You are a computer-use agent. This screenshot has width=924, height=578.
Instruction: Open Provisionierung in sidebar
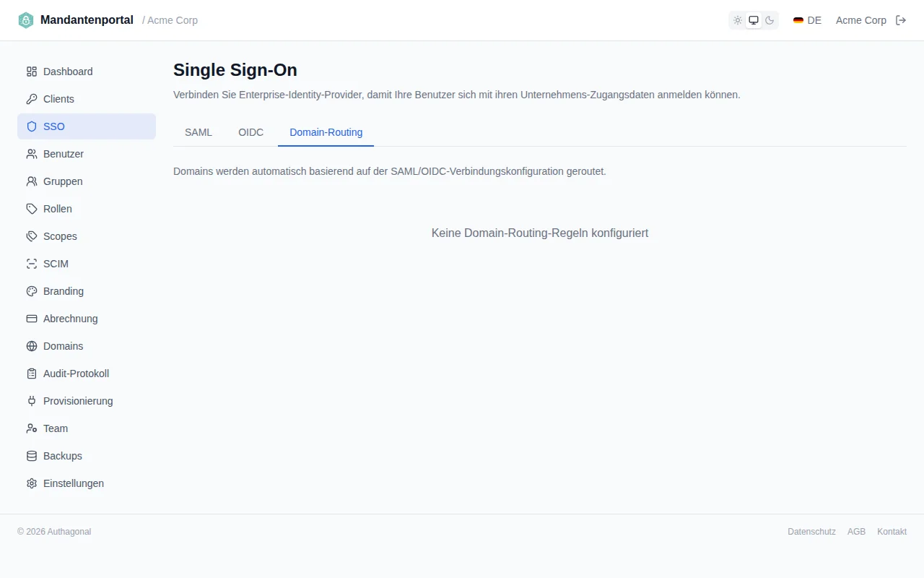coord(87,401)
